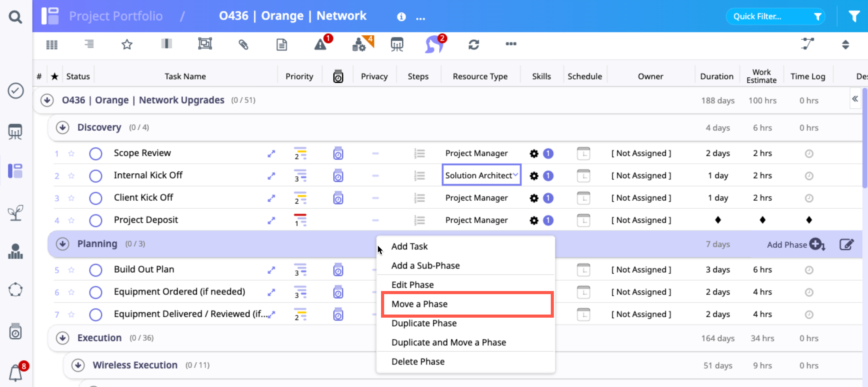The image size is (868, 387).
Task: Click the document notes toolbar icon
Action: 281,44
